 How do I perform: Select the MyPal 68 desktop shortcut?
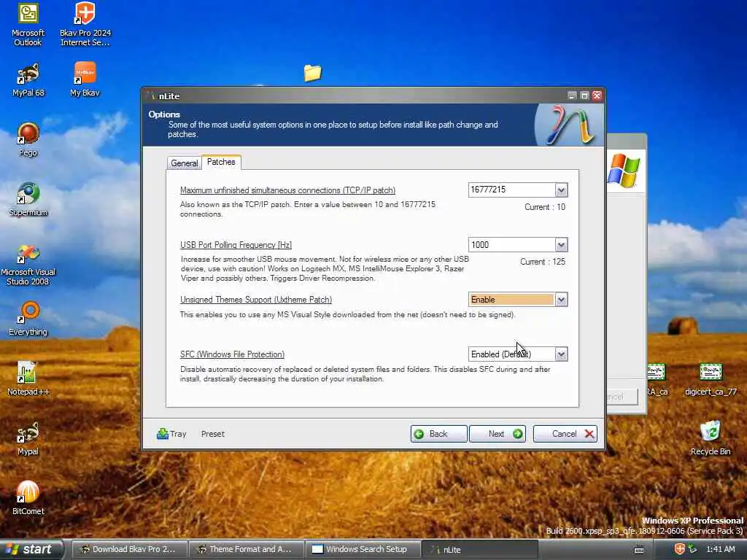28,80
